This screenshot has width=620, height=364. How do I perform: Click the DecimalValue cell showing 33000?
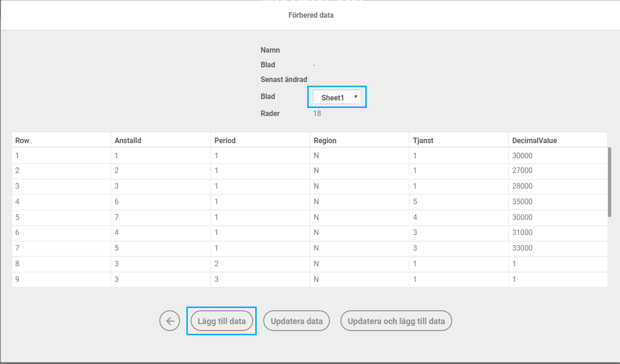click(x=522, y=248)
